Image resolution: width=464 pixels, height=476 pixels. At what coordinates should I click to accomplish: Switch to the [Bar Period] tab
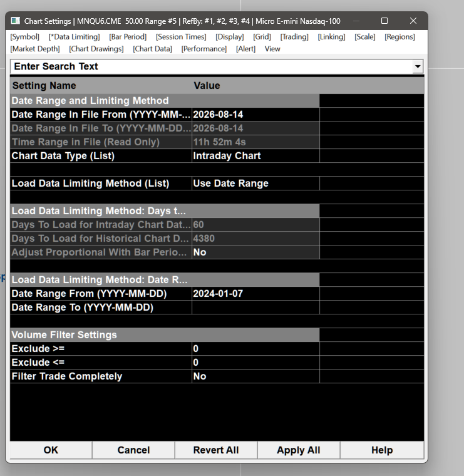(128, 37)
